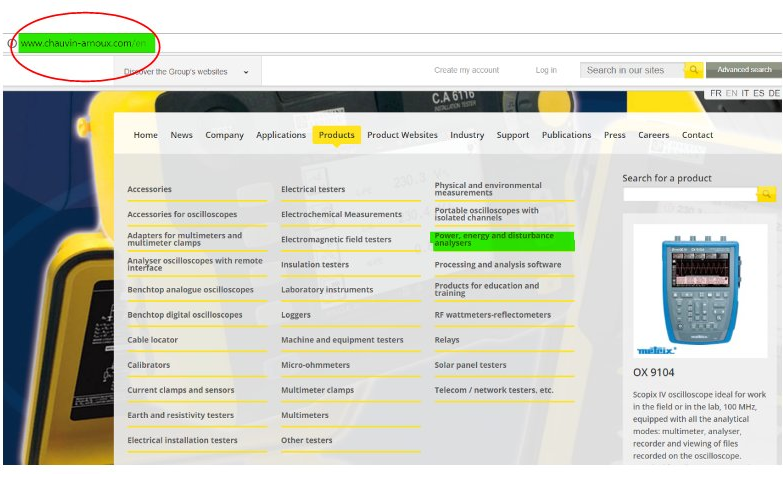
Task: Switch site language to FR
Action: (715, 93)
